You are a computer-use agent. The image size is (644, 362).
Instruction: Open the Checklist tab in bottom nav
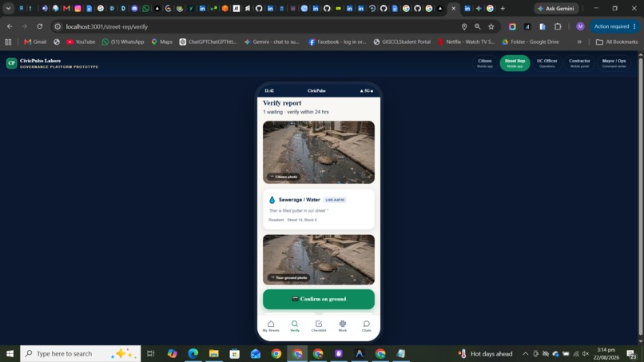pos(319,326)
